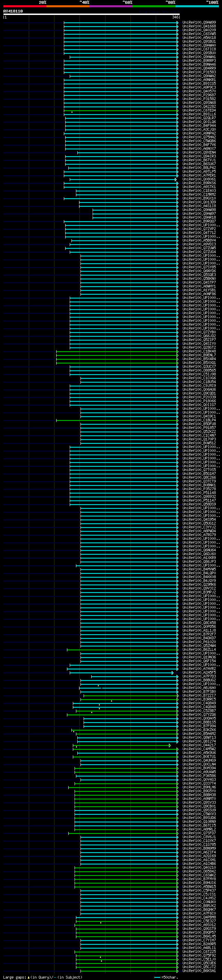The width and height of the screenshot is (222, 980).
Task: Select the UniRef100_C1BU54 label
Action: [x=199, y=382]
